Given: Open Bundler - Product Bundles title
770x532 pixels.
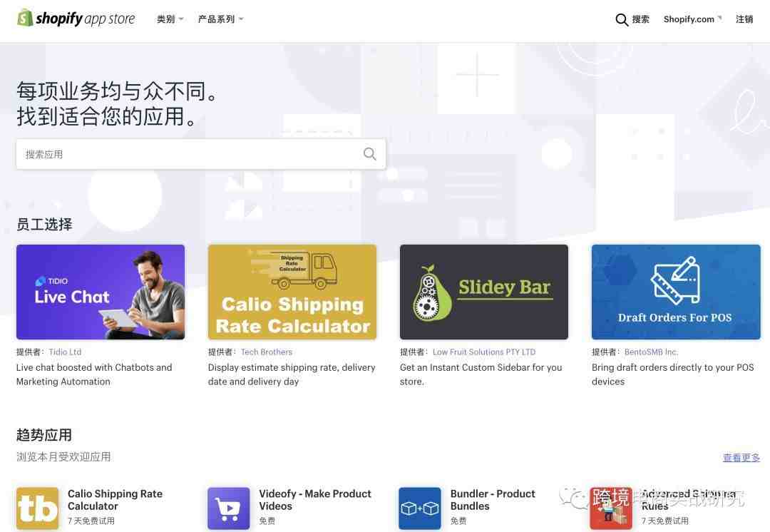Looking at the screenshot, I should point(493,500).
